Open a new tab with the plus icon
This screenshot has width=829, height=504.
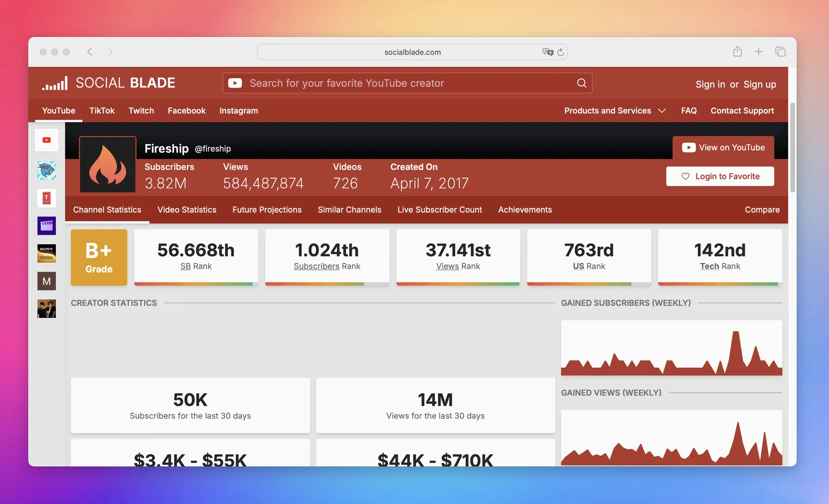[x=759, y=52]
